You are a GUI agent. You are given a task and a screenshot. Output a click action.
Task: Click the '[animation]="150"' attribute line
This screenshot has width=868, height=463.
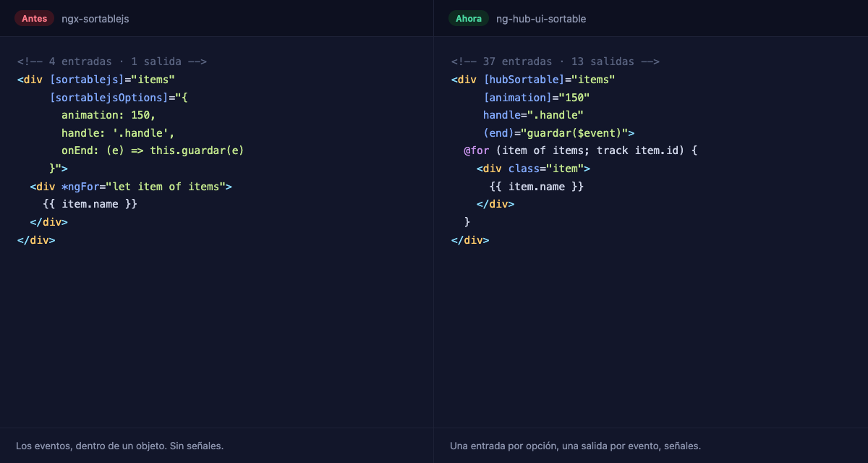[537, 97]
